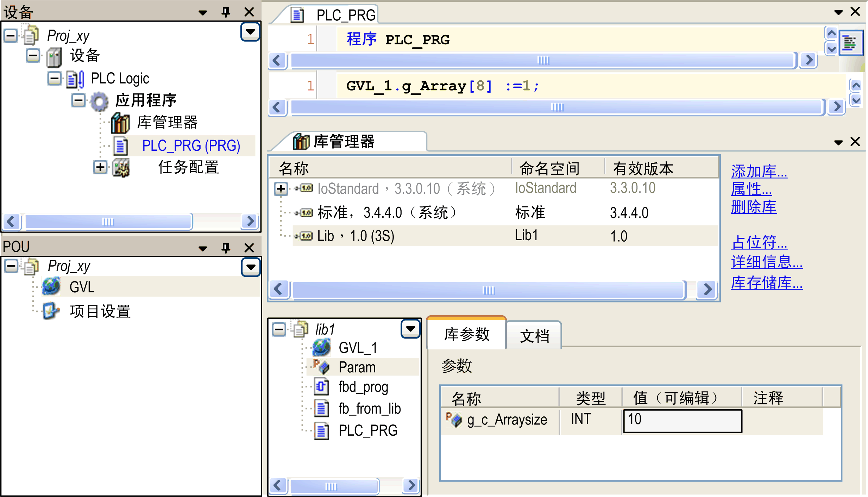Click the 删除库 link

tap(753, 207)
